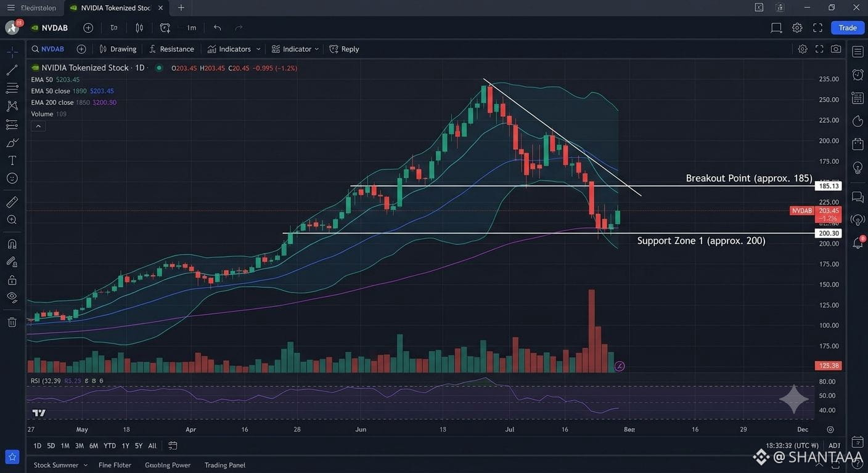Click the EMA 200 close legend entry
The height and width of the screenshot is (473, 868).
(73, 102)
